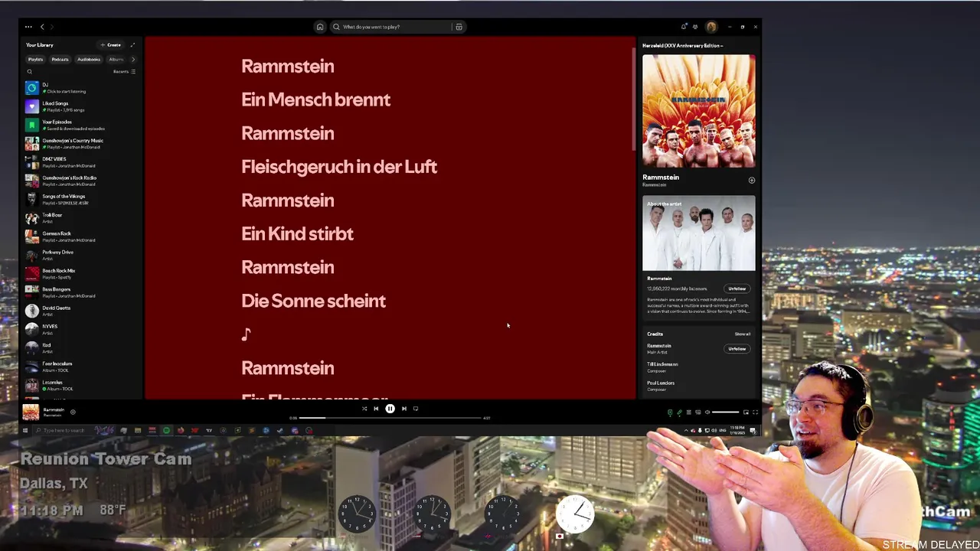Open the DJ library entry

(x=82, y=88)
